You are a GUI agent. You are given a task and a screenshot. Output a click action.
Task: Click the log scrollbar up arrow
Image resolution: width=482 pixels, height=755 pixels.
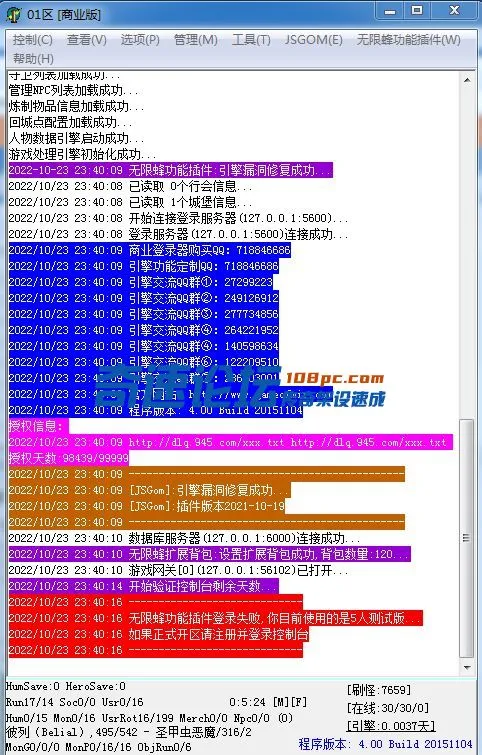tap(467, 80)
